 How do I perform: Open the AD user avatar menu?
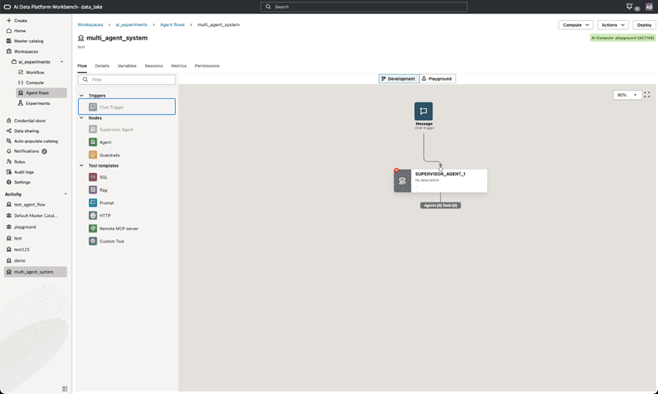(x=649, y=7)
